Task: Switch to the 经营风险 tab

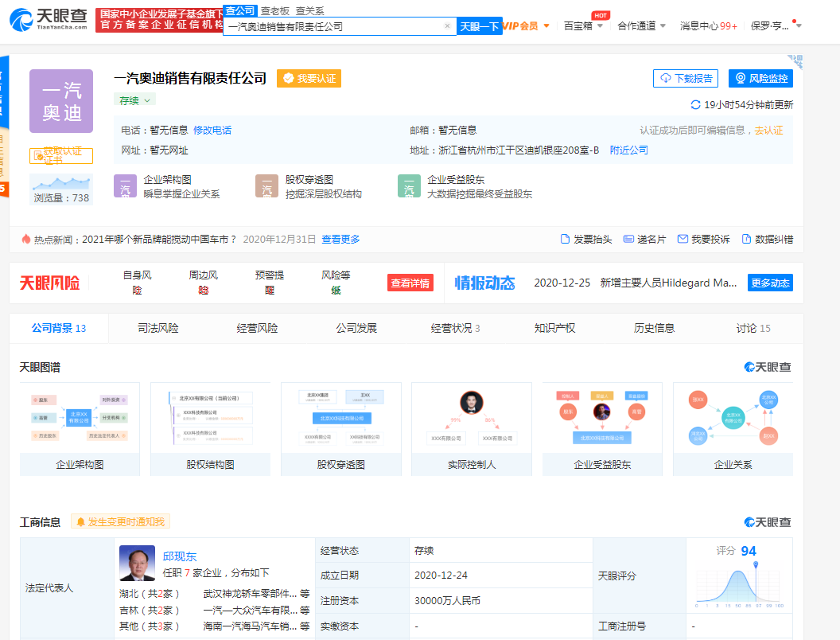Action: (x=257, y=328)
